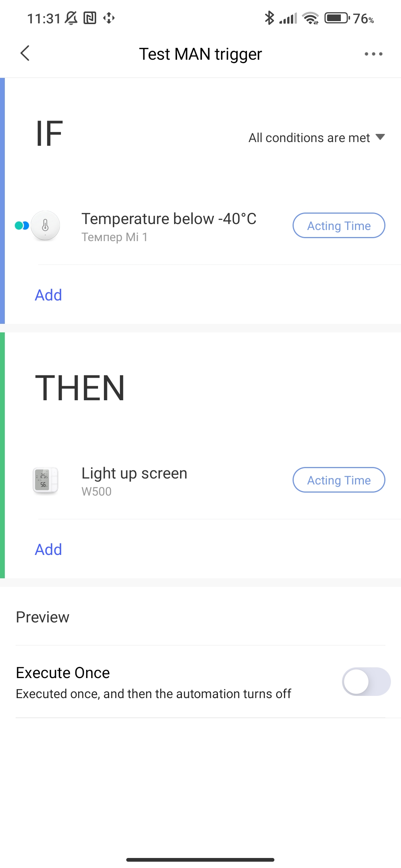Tap the thermometer sensor device icon

45,226
